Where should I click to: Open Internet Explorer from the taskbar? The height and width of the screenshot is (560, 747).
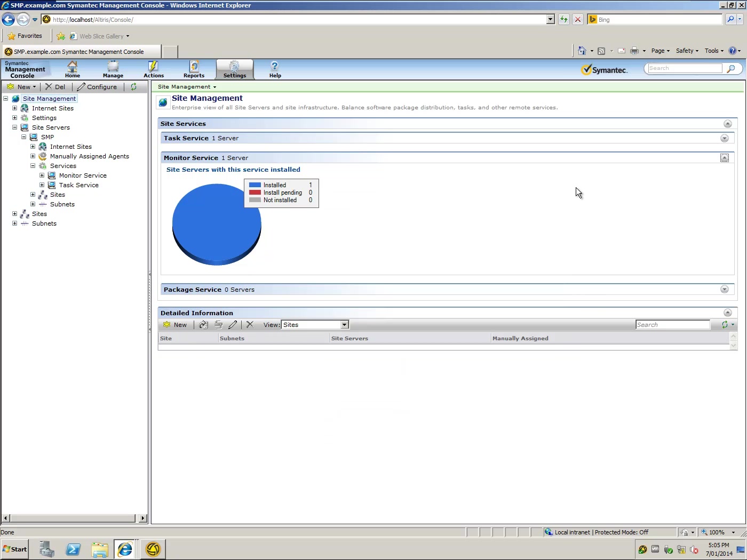coord(125,549)
